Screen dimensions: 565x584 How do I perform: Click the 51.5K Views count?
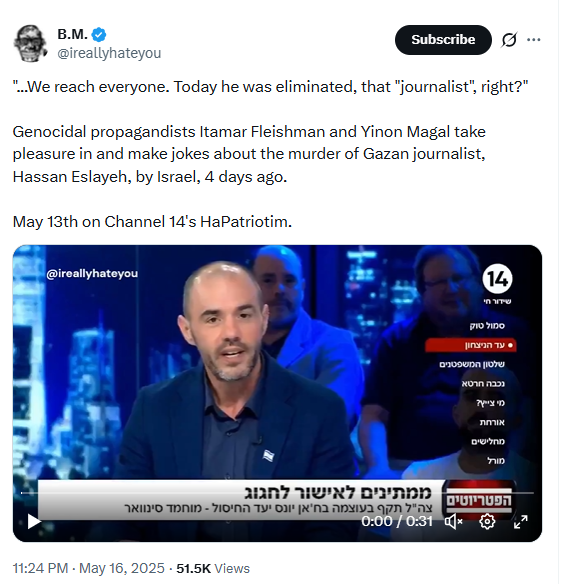[x=213, y=568]
